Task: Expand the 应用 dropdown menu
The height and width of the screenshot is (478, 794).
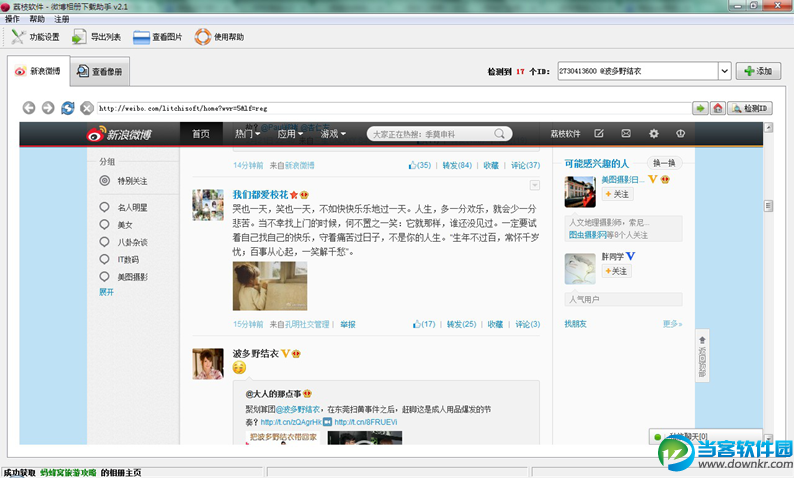Action: pos(290,134)
